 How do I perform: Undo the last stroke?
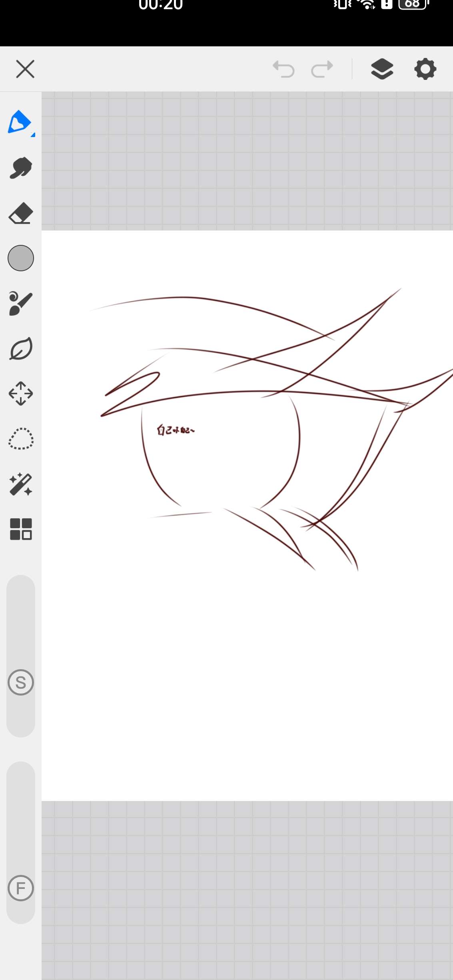coord(283,69)
